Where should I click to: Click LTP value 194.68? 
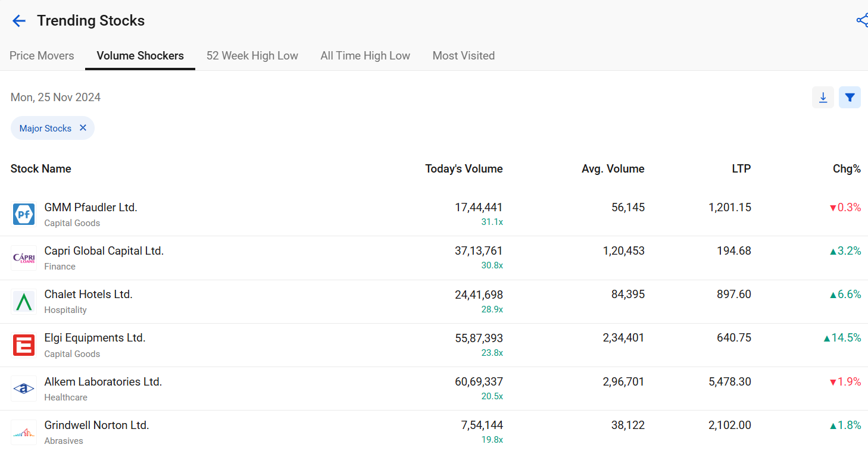pyautogui.click(x=733, y=251)
